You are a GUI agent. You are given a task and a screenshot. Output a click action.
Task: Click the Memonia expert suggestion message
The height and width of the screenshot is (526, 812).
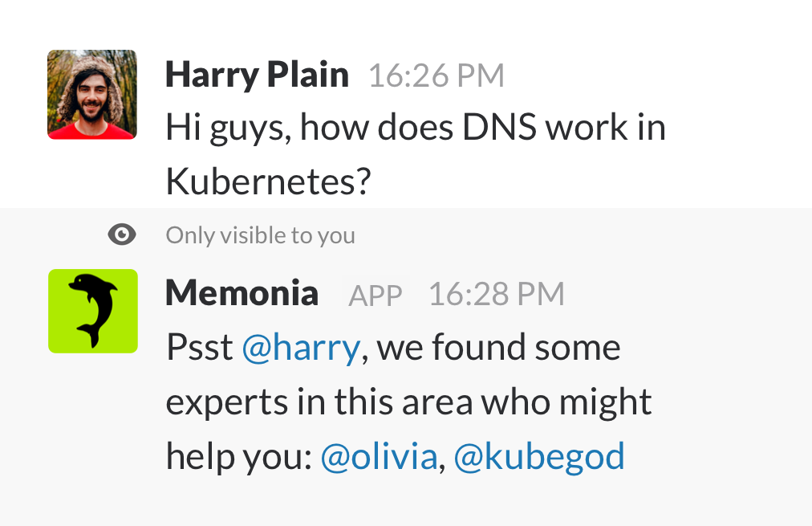[x=393, y=401]
